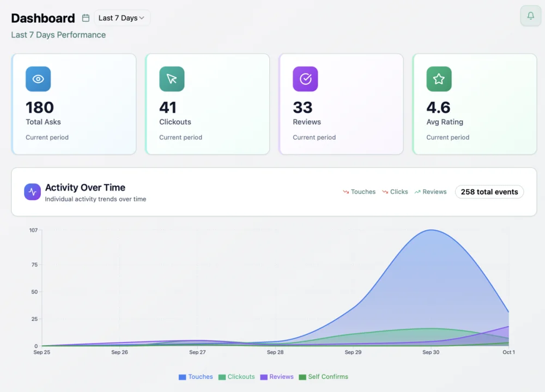Click the Sep 30 peak on chart
The image size is (545, 392).
point(431,230)
